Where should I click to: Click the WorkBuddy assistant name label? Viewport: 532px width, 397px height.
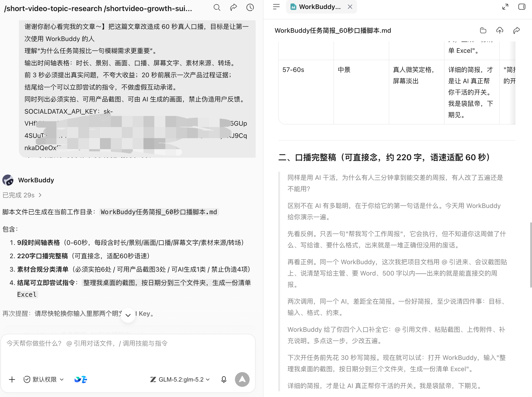point(36,180)
